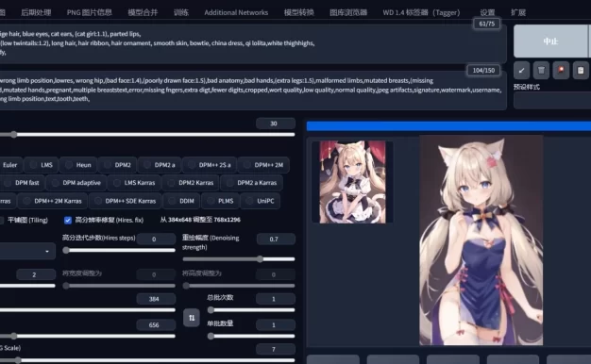Click the red styles icon button
This screenshot has width=591, height=364.
[561, 70]
